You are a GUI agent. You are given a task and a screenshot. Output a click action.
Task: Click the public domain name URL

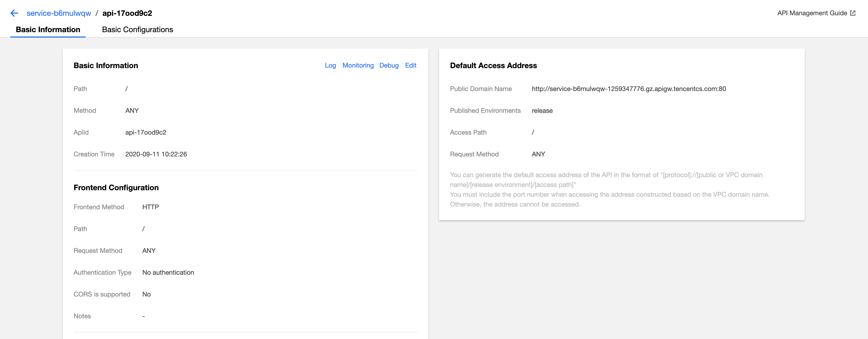[628, 89]
